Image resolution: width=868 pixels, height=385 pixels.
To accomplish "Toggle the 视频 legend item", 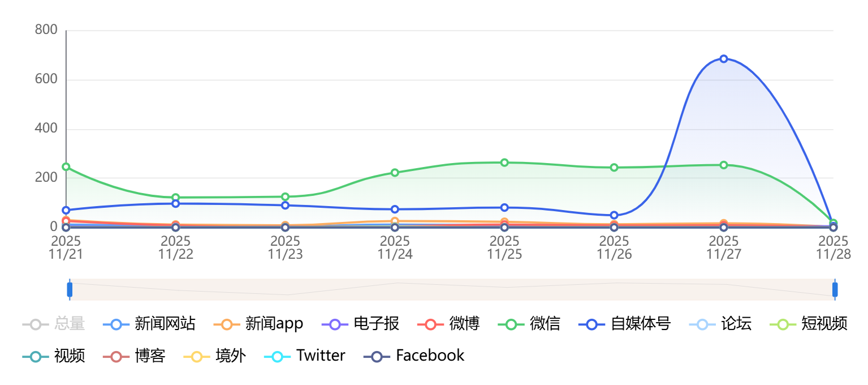I will [x=54, y=356].
